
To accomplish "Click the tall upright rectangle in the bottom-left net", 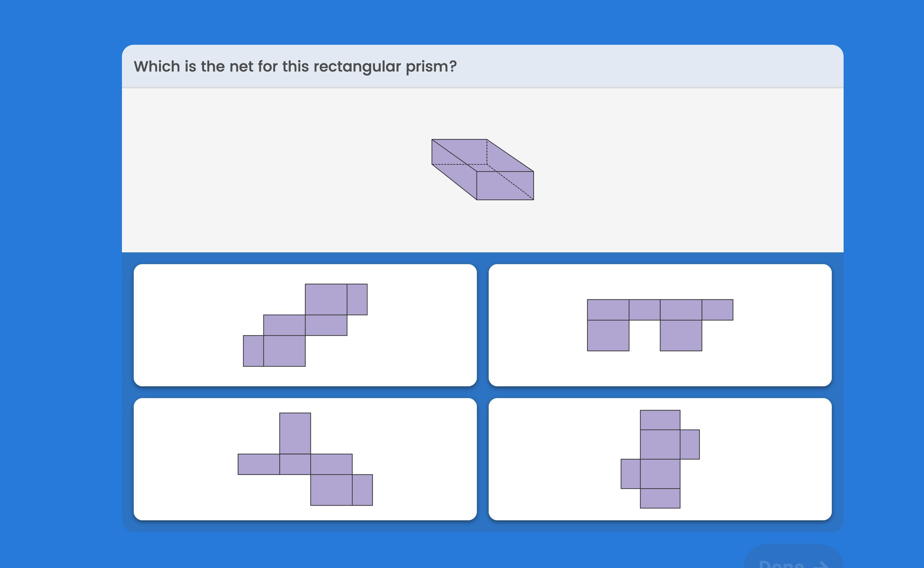I will click(295, 433).
